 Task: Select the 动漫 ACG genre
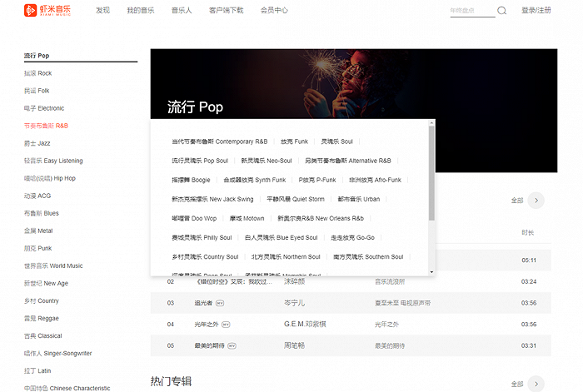coord(37,196)
